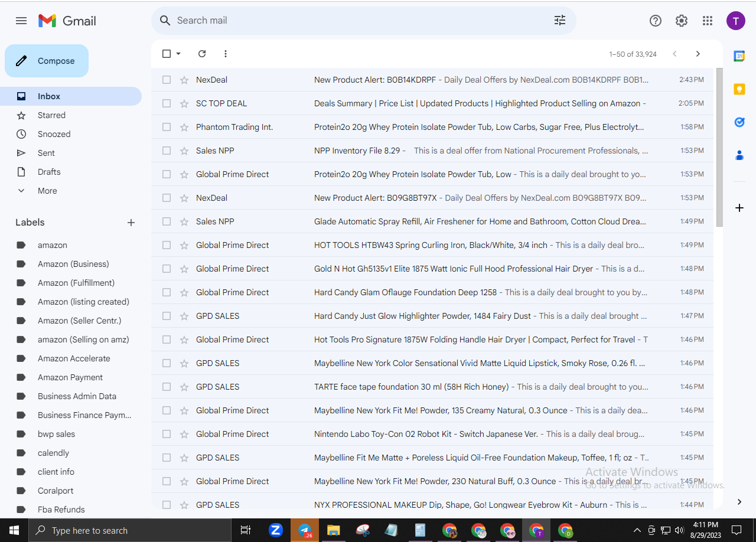Open Google Tasks side panel

(739, 122)
